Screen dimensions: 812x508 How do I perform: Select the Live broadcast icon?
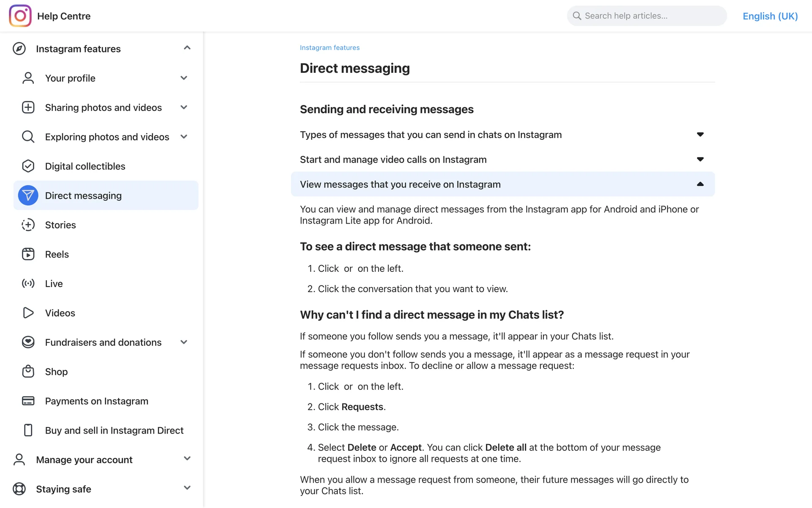28,284
